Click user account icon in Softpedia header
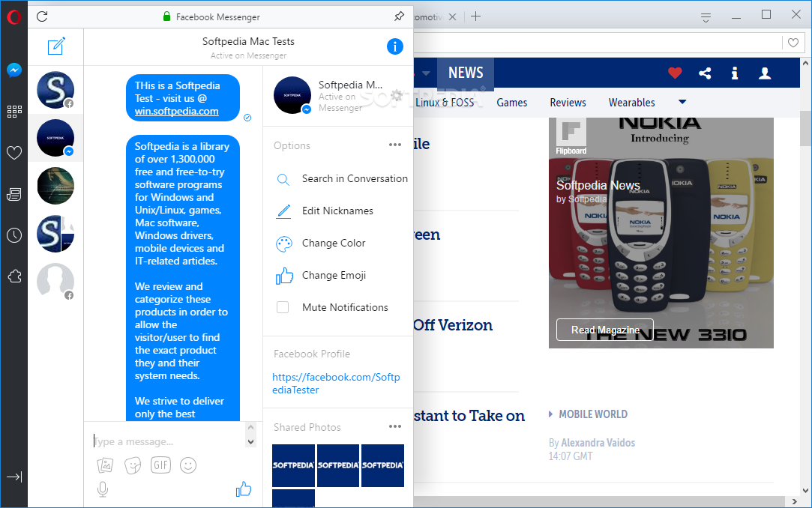Screen dimensions: 812x508 [x=765, y=73]
